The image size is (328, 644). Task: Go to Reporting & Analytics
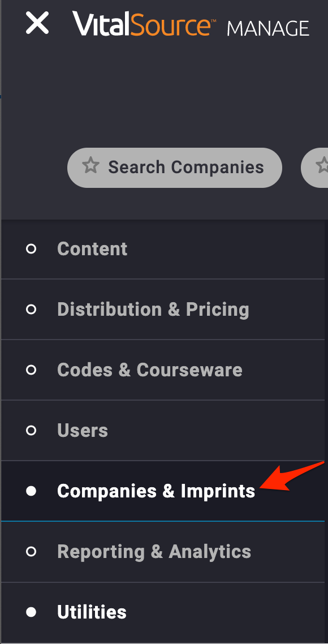coord(162,551)
